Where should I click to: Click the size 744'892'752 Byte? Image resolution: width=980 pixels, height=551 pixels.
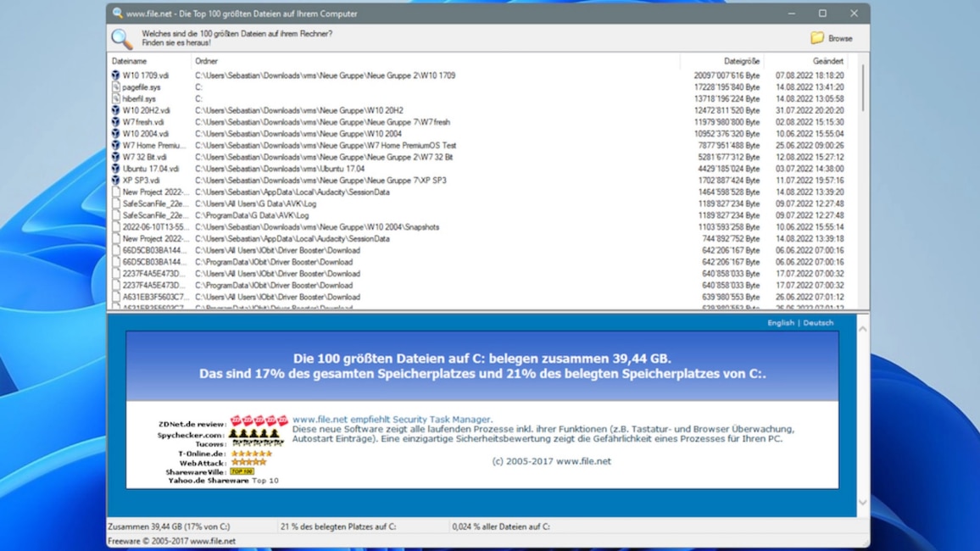click(731, 239)
